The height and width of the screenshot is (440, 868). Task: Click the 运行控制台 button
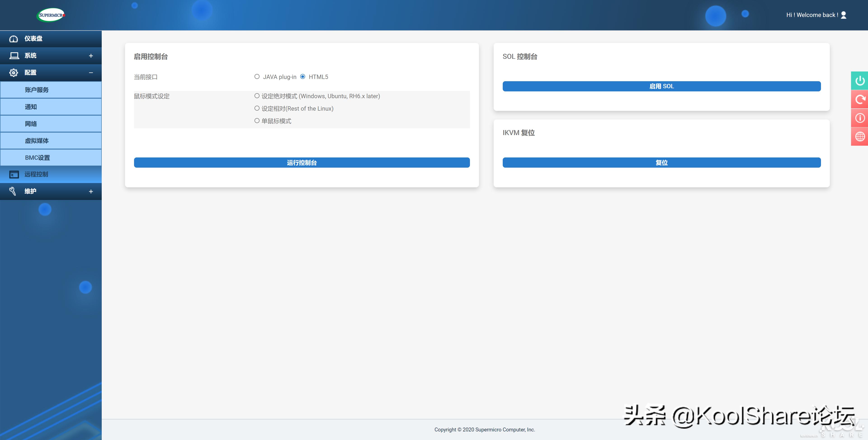point(302,162)
